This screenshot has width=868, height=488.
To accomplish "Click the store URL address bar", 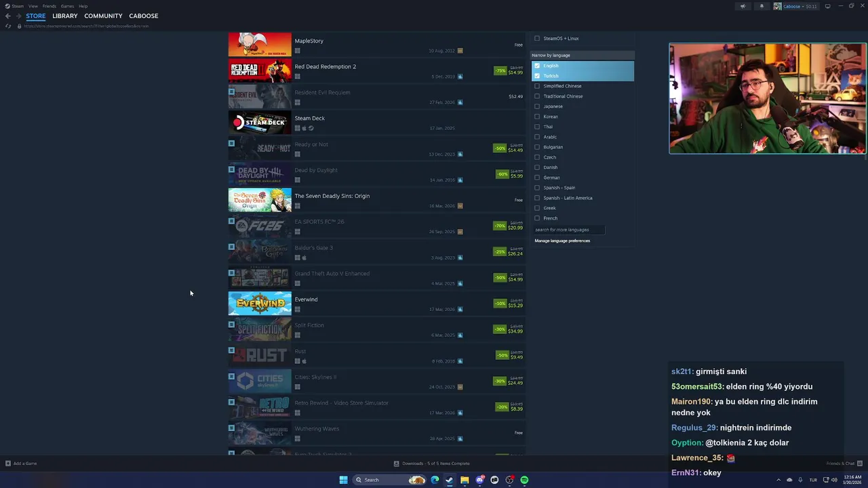I will [x=87, y=26].
